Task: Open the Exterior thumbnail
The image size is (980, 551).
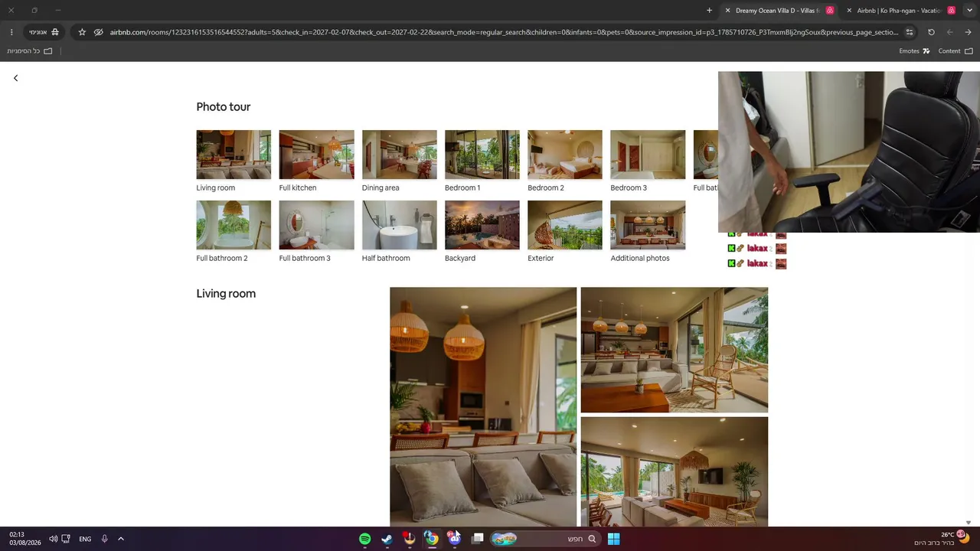Action: click(x=564, y=225)
